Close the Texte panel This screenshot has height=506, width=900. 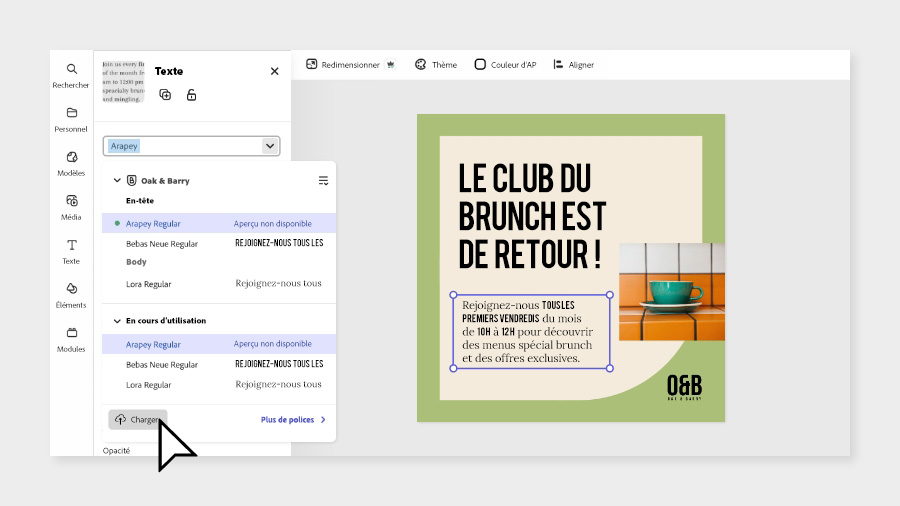274,71
